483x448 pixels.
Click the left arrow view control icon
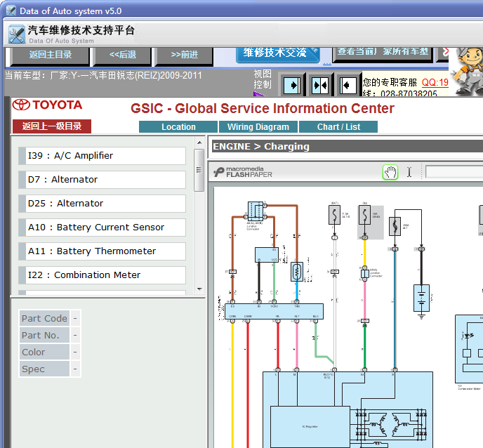pyautogui.click(x=348, y=84)
